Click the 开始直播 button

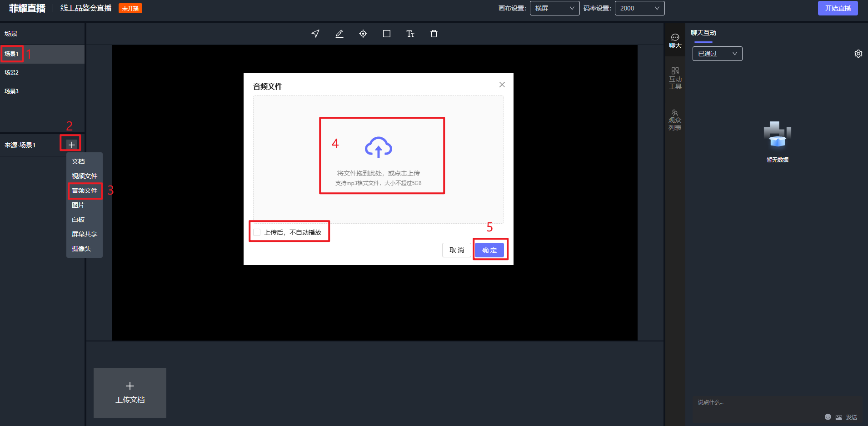pyautogui.click(x=838, y=8)
